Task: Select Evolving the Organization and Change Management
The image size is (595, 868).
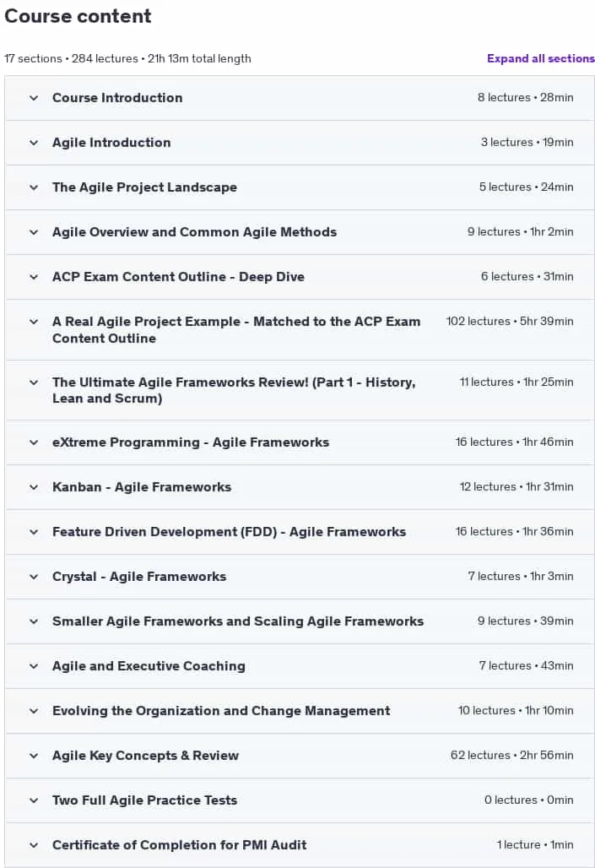Action: (x=221, y=711)
